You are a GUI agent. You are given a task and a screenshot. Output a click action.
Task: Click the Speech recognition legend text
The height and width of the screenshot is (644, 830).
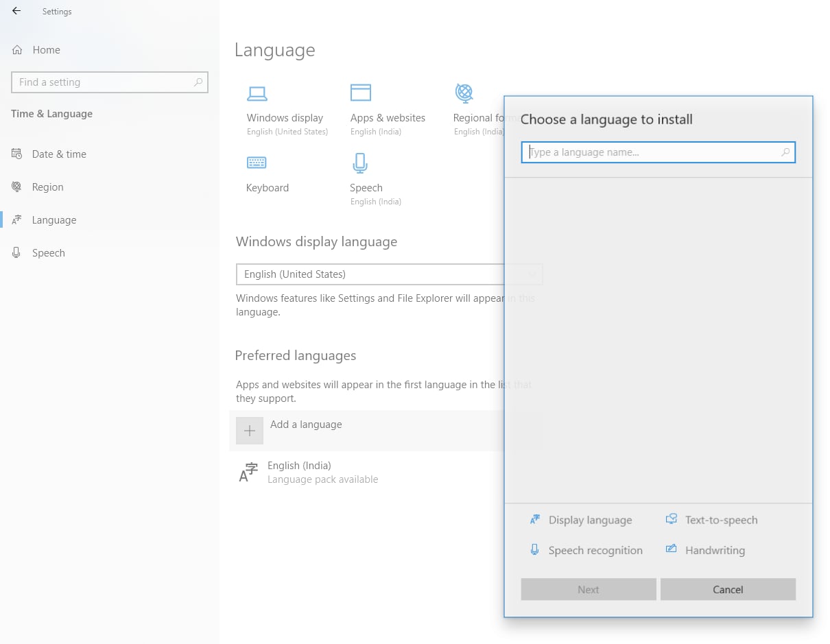coord(595,550)
